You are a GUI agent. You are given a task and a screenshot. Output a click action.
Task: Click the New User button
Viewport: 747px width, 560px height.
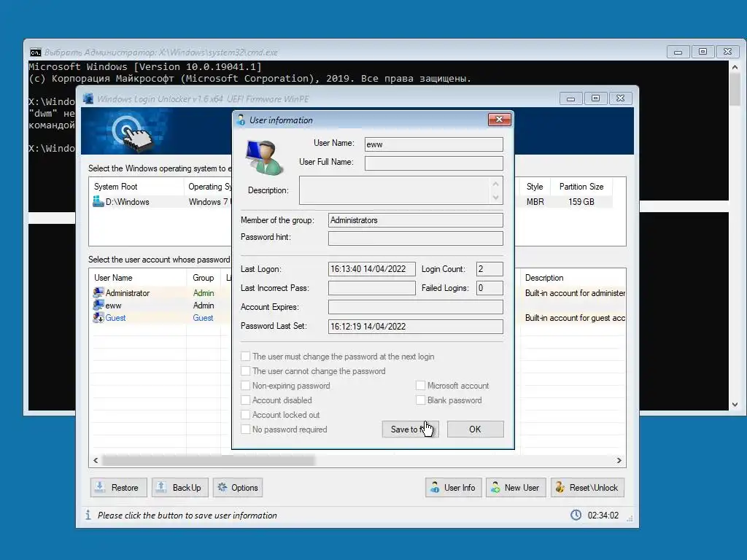[516, 488]
